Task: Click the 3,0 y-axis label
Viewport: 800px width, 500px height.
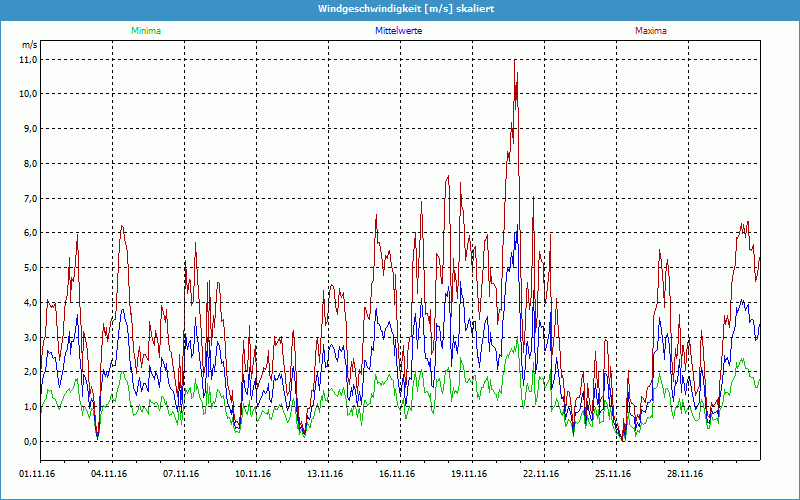Action: (x=29, y=337)
